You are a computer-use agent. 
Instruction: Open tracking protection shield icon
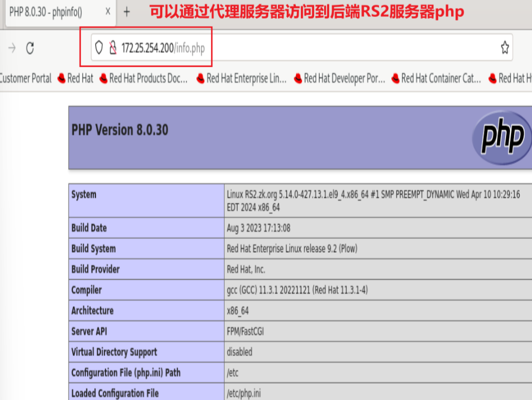(99, 47)
